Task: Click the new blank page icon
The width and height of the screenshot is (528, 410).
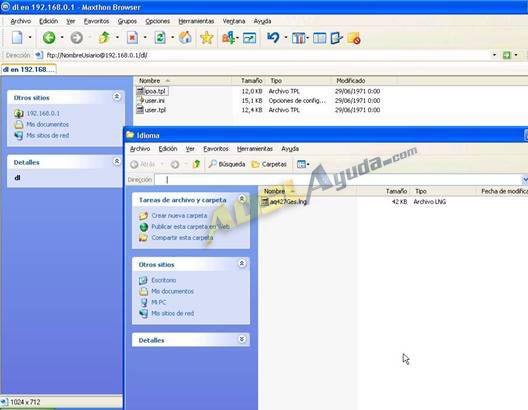Action: 17,37
